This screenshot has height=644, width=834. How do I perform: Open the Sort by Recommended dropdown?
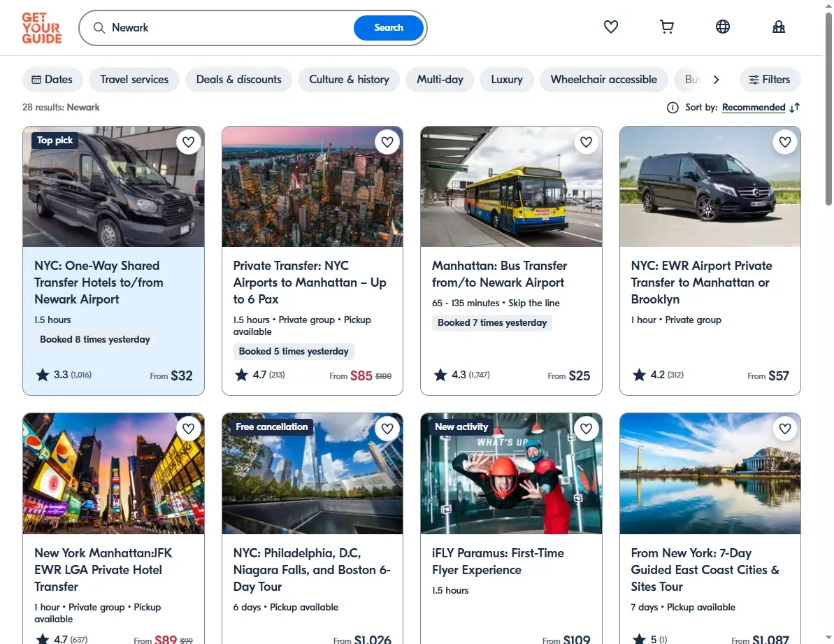pyautogui.click(x=753, y=108)
